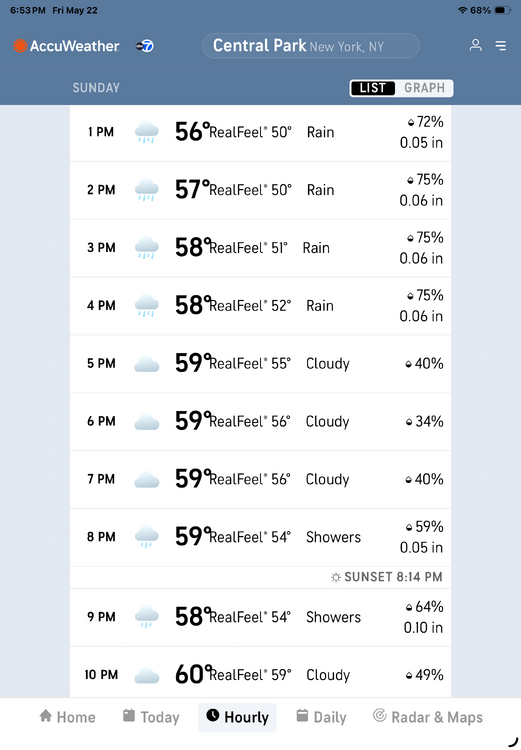Viewport: 521px width, 750px height.
Task: Select the LIST view option
Action: tap(373, 88)
